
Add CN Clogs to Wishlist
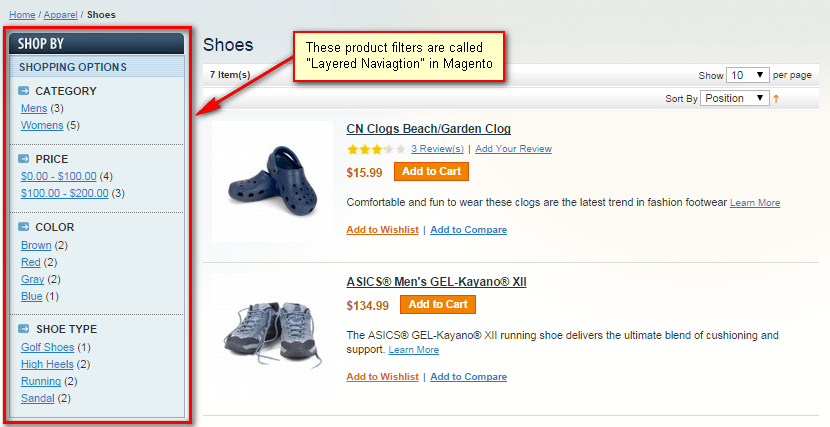coord(382,230)
